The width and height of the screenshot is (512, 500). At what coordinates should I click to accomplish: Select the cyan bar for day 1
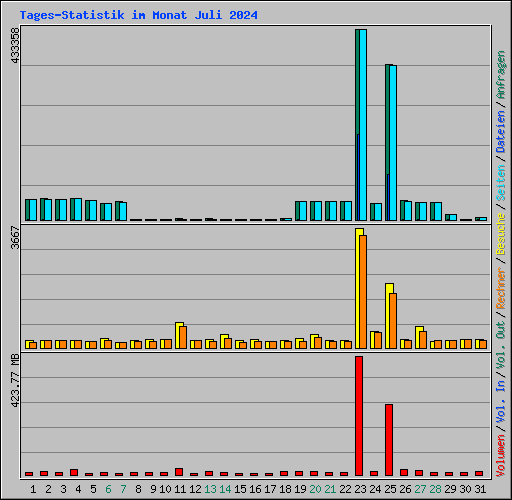coord(33,210)
